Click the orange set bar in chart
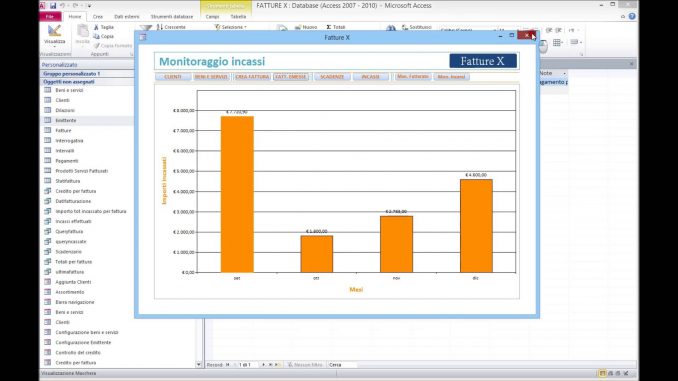This screenshot has width=678, height=381. click(x=237, y=194)
